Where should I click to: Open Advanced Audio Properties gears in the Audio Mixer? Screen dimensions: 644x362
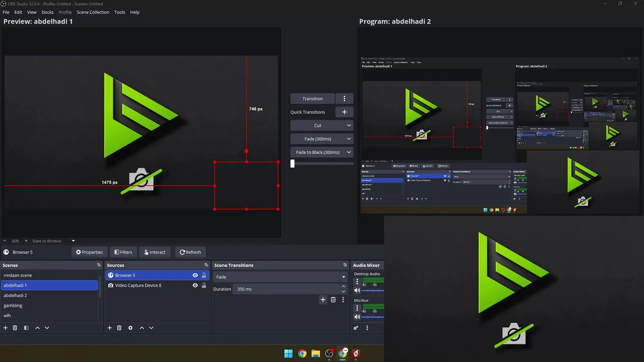coord(356,328)
